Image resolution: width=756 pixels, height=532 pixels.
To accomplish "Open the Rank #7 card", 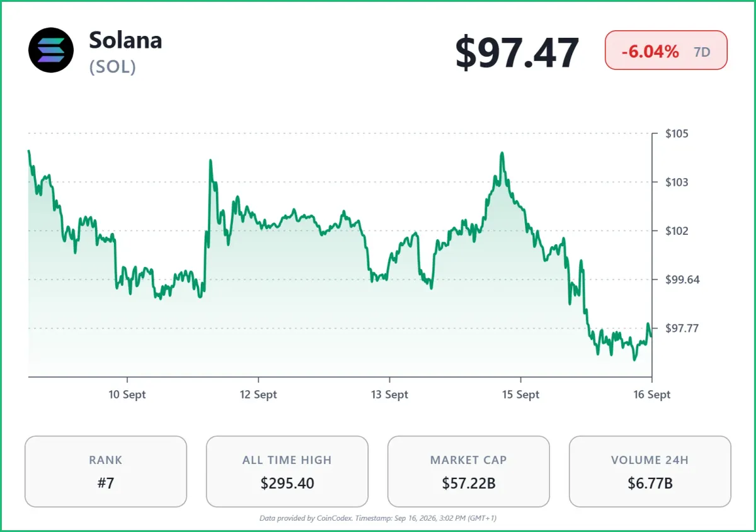I will tap(106, 472).
